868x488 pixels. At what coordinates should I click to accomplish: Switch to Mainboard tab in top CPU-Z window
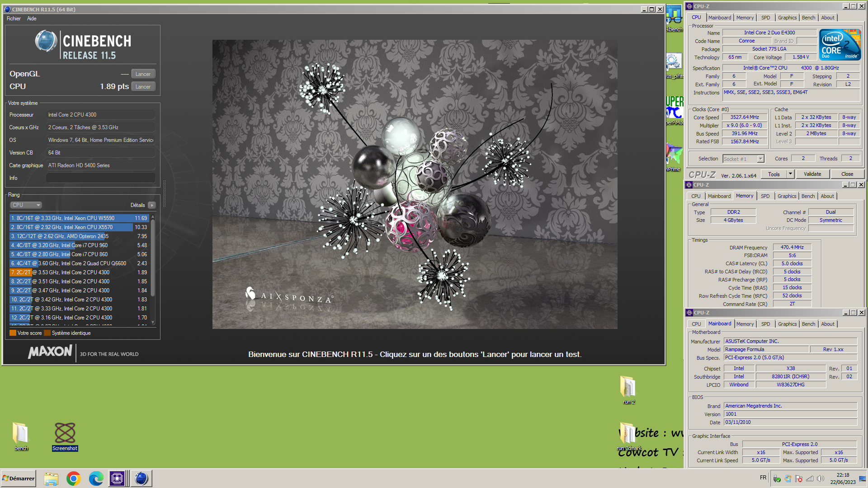click(719, 18)
